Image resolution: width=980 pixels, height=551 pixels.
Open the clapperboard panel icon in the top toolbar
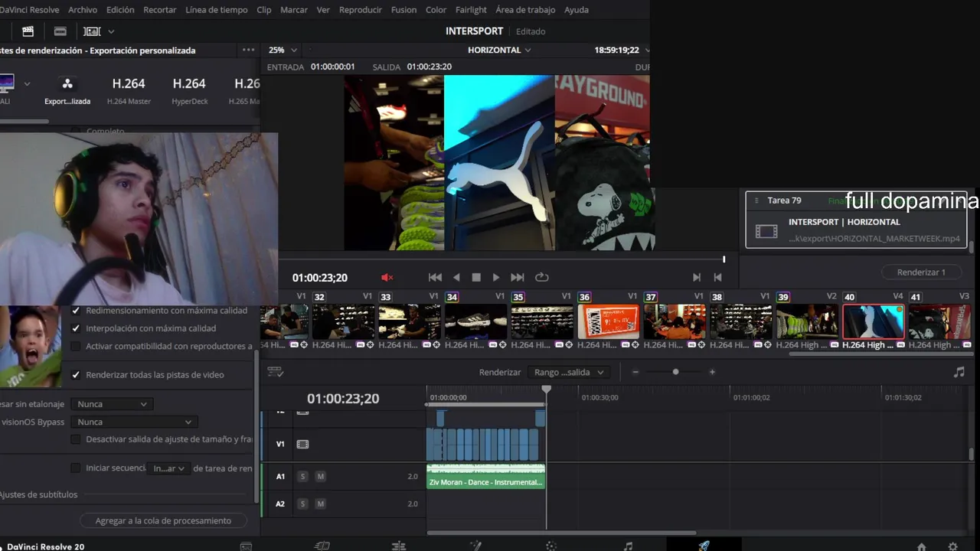point(28,31)
